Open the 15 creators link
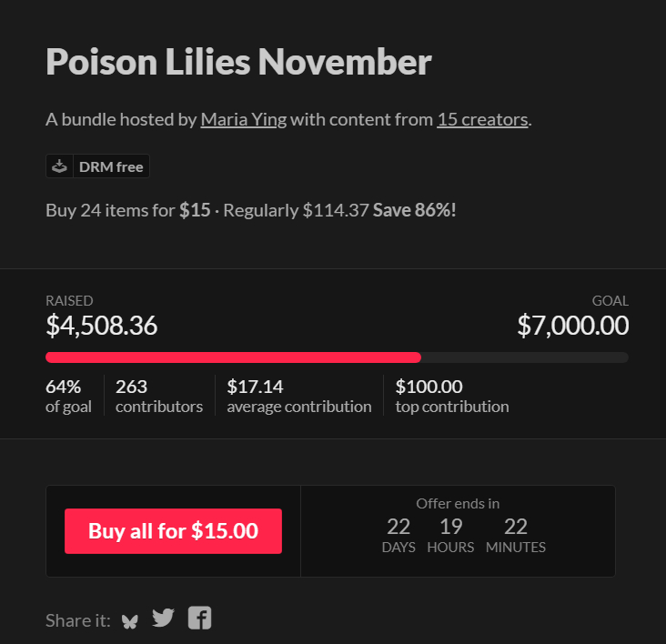The image size is (666, 644). 482,119
